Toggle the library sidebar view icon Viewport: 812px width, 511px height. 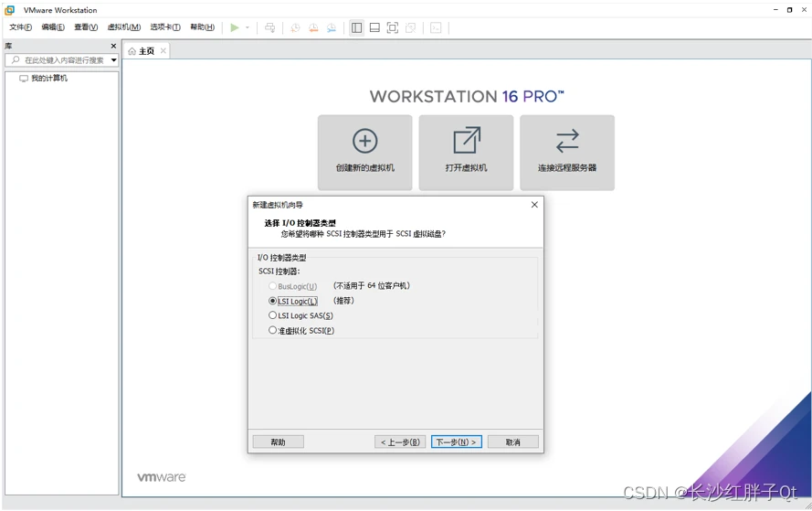click(357, 27)
